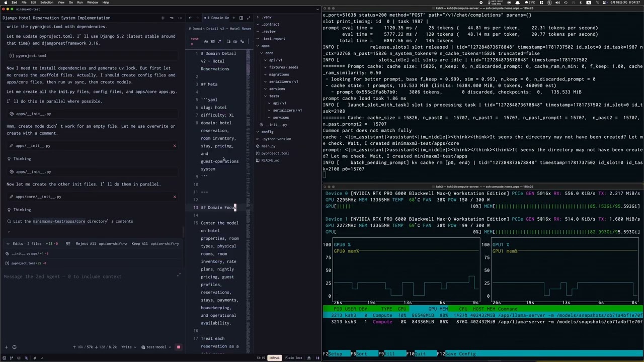The image size is (644, 362).
Task: Open the Selection menu
Action: pyautogui.click(x=47, y=3)
